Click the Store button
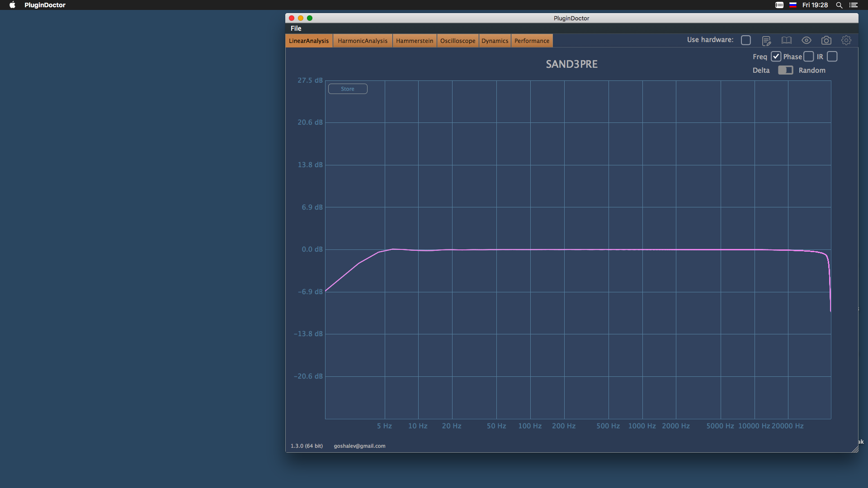The width and height of the screenshot is (868, 488). coord(348,89)
